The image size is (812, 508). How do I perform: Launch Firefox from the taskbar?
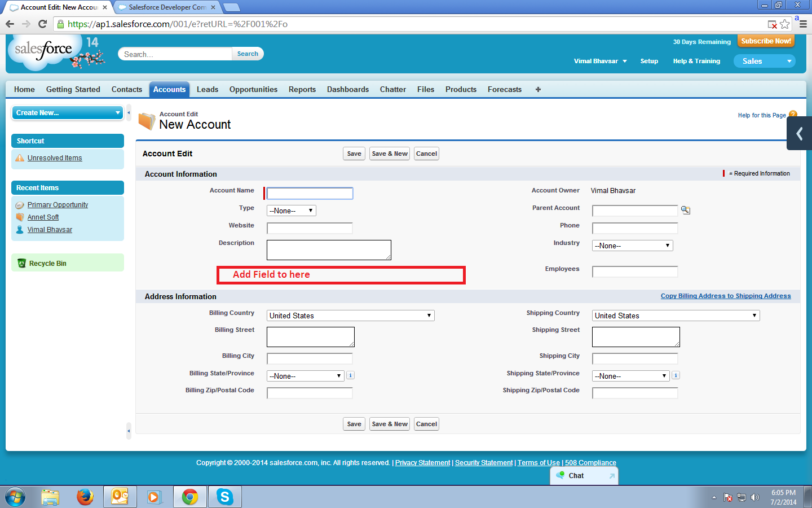tap(85, 497)
